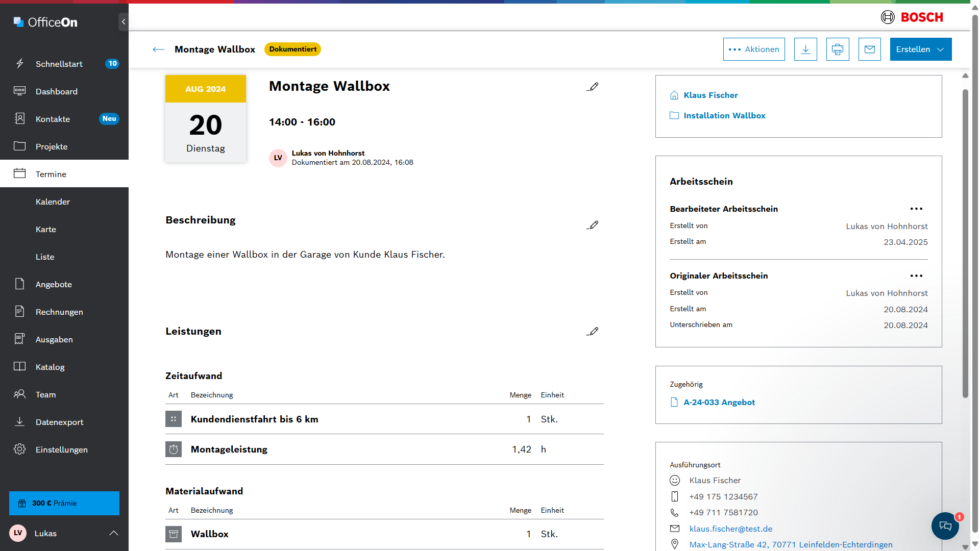Image resolution: width=980 pixels, height=551 pixels.
Task: Open options for Bearbeiteter Arbeitsschein
Action: (916, 209)
